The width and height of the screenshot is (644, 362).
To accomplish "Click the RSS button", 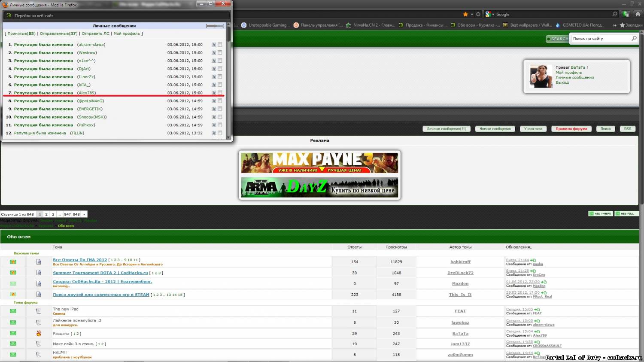I will pos(628,129).
